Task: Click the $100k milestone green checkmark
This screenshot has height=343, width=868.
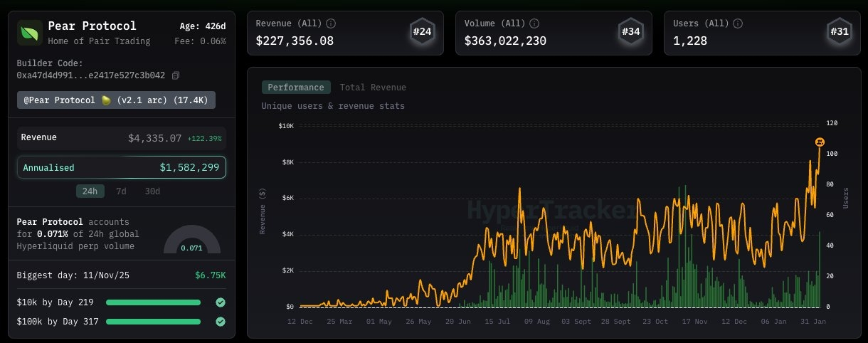Action: (221, 322)
